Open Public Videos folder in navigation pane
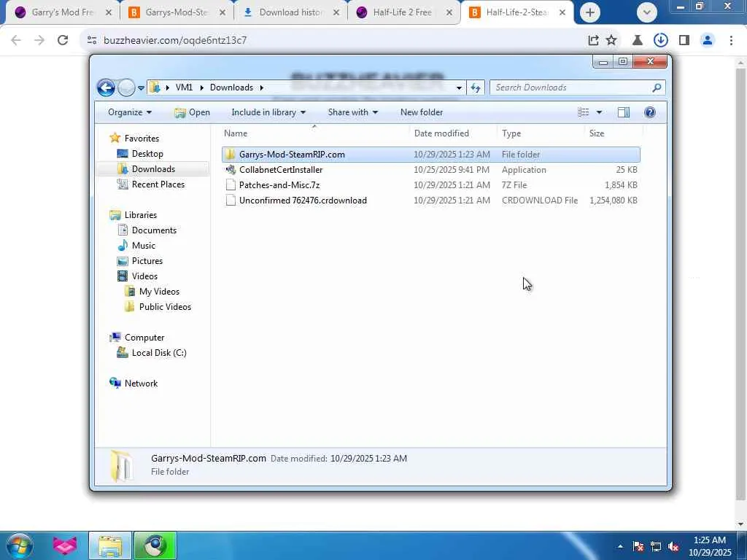The image size is (747, 560). click(165, 307)
